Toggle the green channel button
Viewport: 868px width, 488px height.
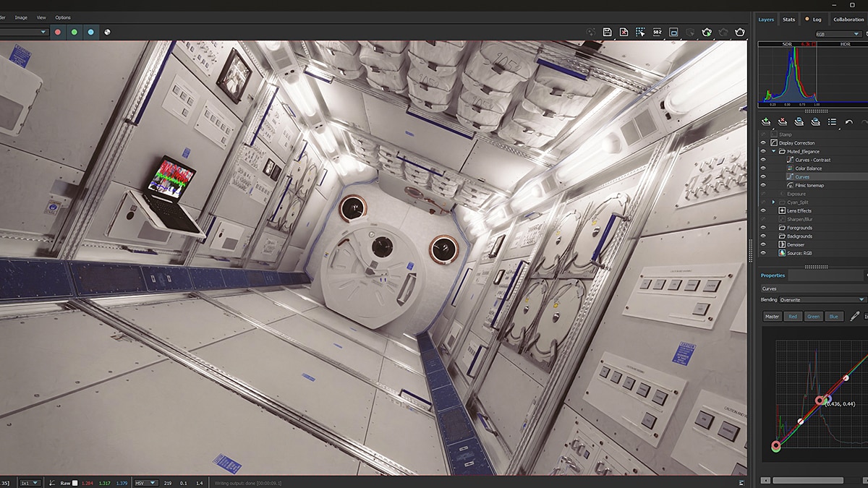74,32
